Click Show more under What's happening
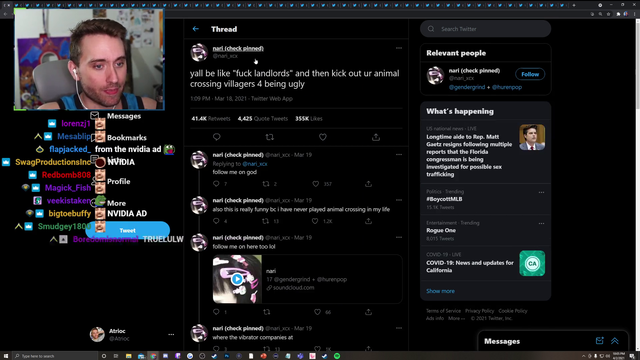The width and height of the screenshot is (640, 360). [x=440, y=291]
